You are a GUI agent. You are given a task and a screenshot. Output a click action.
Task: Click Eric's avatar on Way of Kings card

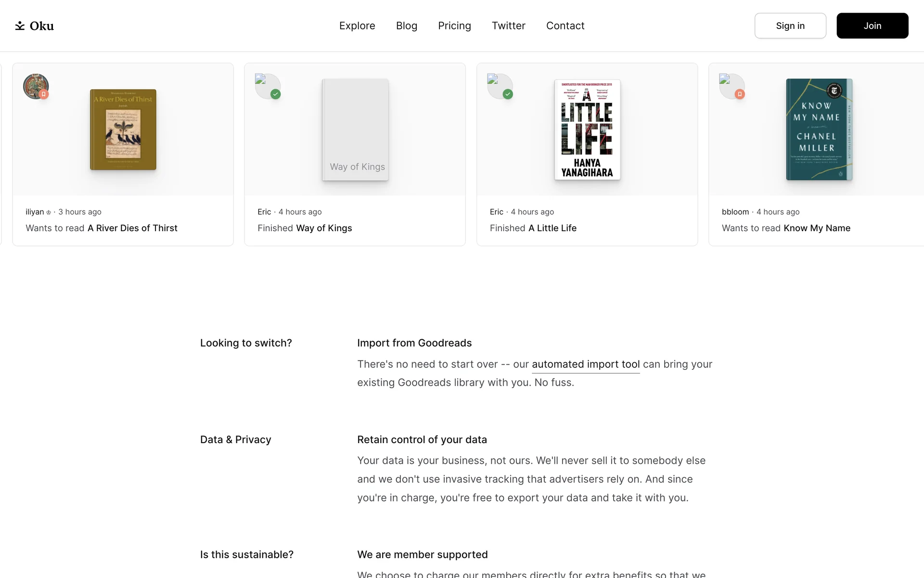tap(268, 86)
